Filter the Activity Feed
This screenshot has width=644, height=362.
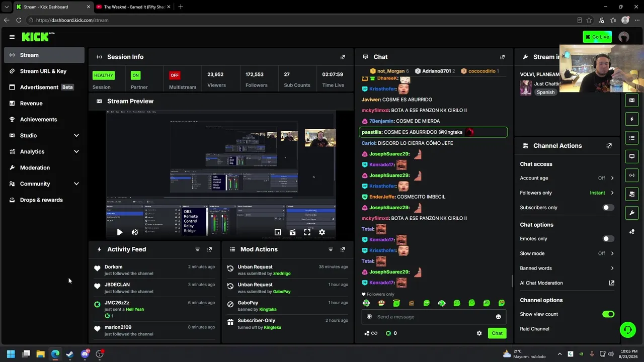coord(197,249)
